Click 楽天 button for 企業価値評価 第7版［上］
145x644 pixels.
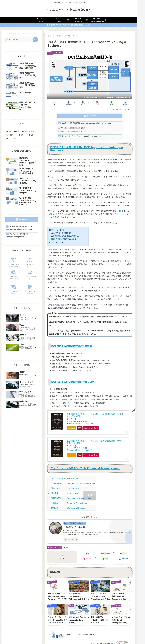pyautogui.click(x=79, y=428)
